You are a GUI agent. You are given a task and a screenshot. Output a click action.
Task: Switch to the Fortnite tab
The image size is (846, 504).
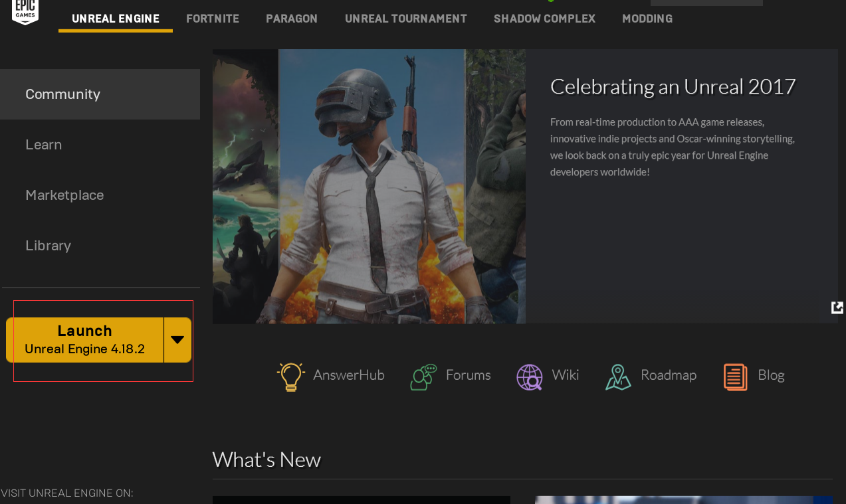click(213, 19)
